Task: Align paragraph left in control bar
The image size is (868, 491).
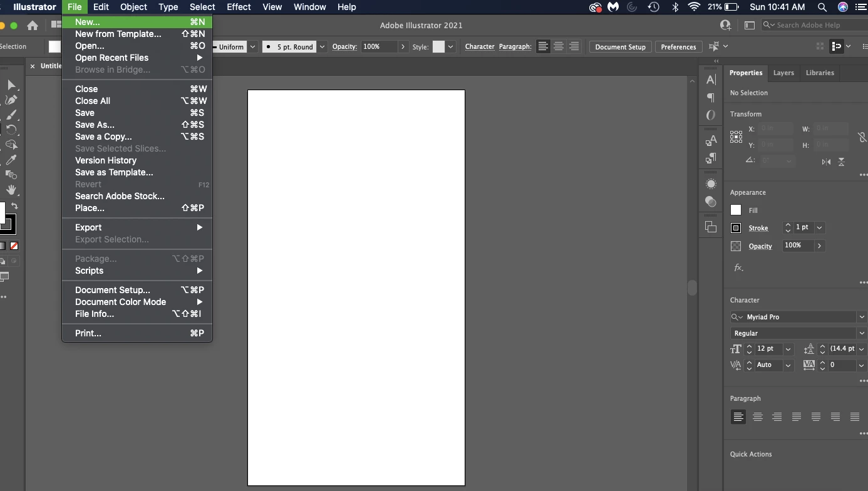Action: pos(543,46)
